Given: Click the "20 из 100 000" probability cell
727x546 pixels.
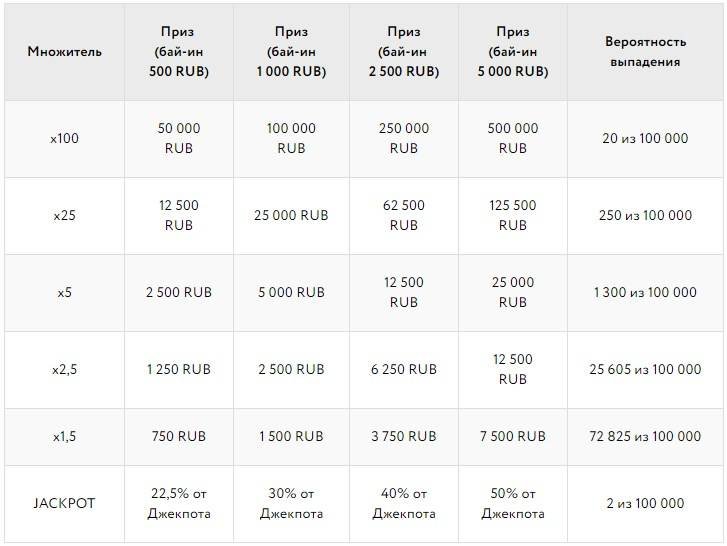Looking at the screenshot, I should pos(645,138).
